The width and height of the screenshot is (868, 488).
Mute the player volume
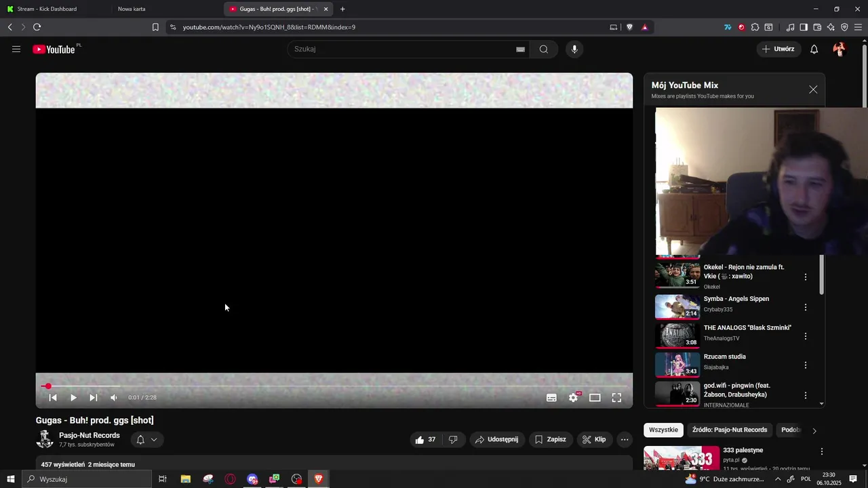coord(114,398)
